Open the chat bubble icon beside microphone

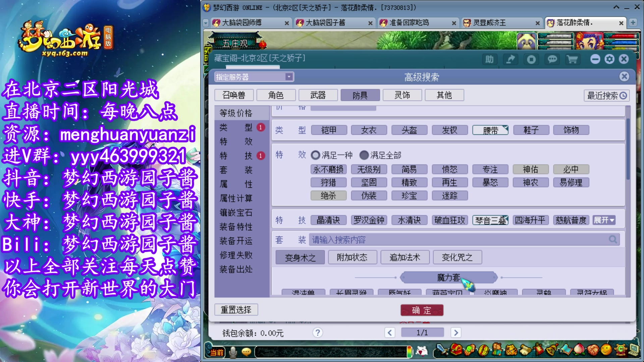(247, 352)
